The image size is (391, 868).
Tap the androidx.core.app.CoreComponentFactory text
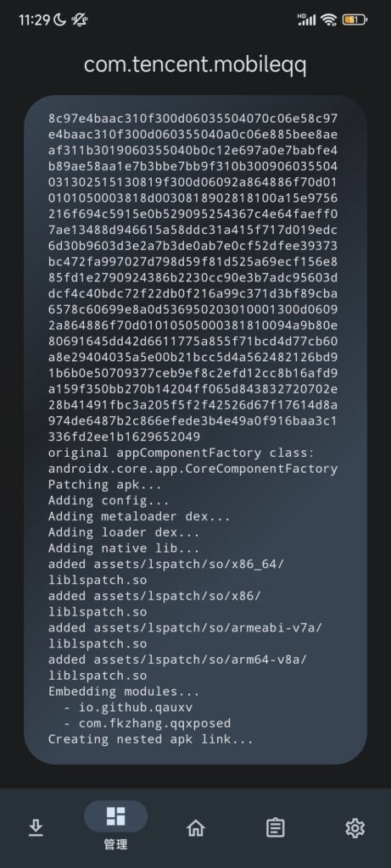(193, 469)
